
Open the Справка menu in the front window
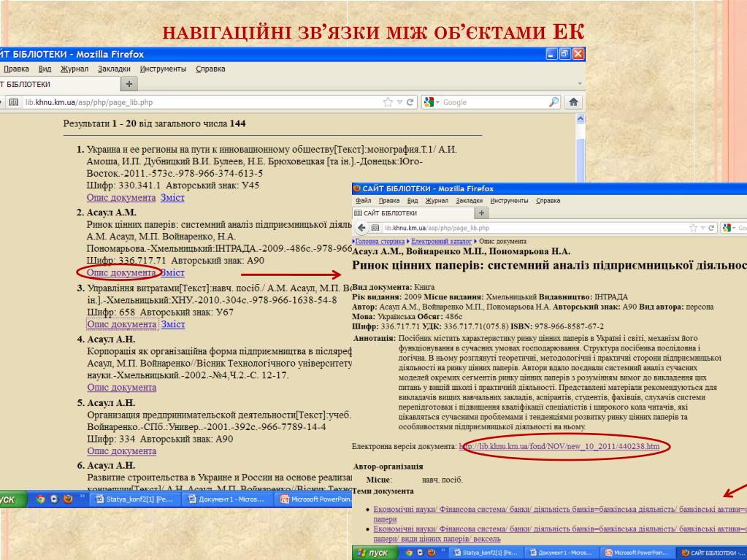pos(548,201)
